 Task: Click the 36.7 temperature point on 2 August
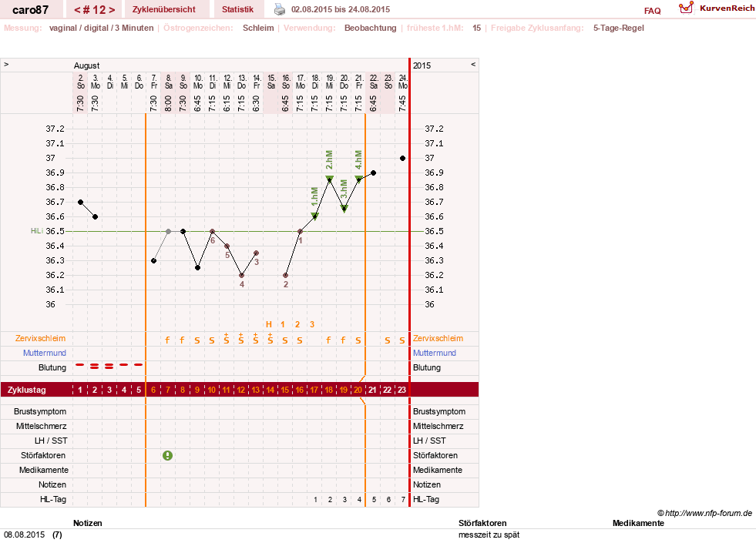[80, 202]
